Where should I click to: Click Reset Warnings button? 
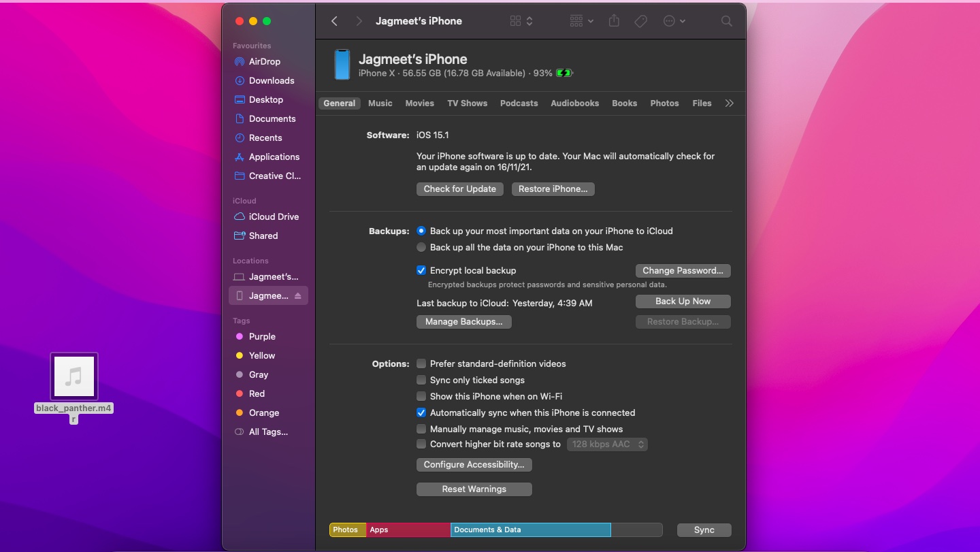pos(474,489)
